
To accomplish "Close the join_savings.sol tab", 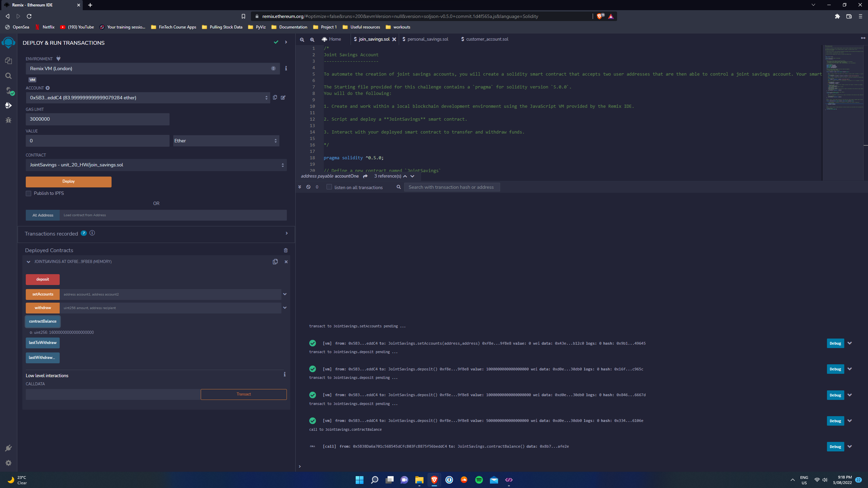I will point(394,39).
